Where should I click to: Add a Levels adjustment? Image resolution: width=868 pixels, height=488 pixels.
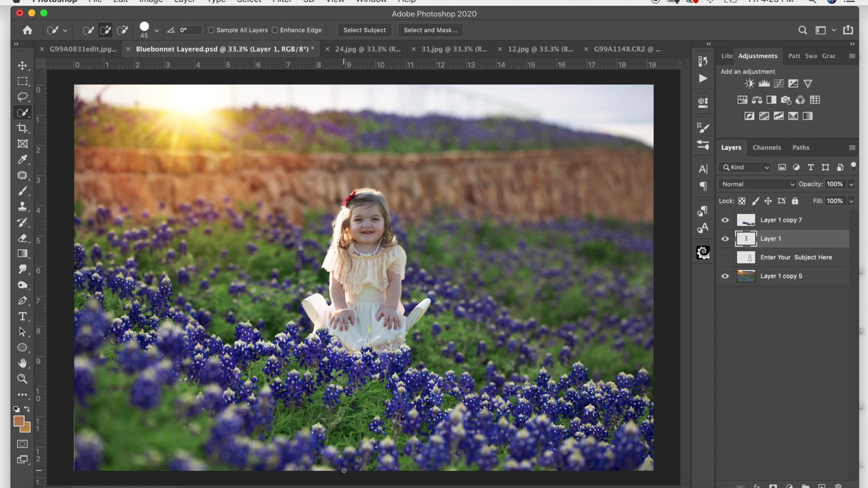pyautogui.click(x=764, y=84)
